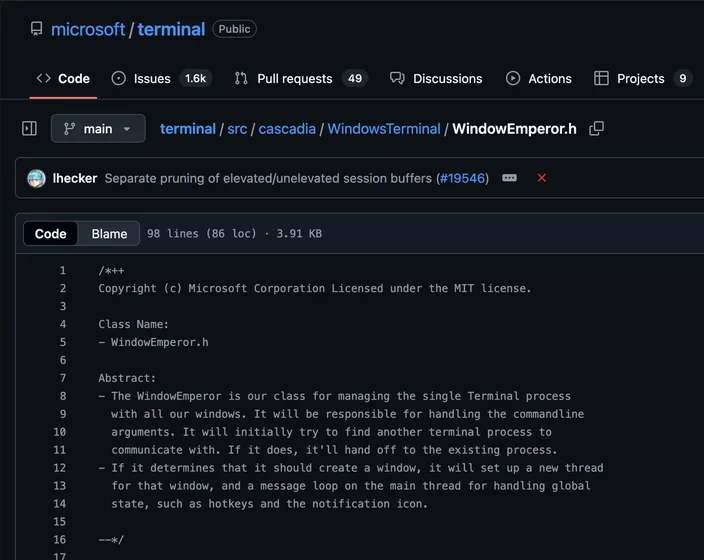The image size is (704, 560).
Task: Select line number 12
Action: point(60,468)
